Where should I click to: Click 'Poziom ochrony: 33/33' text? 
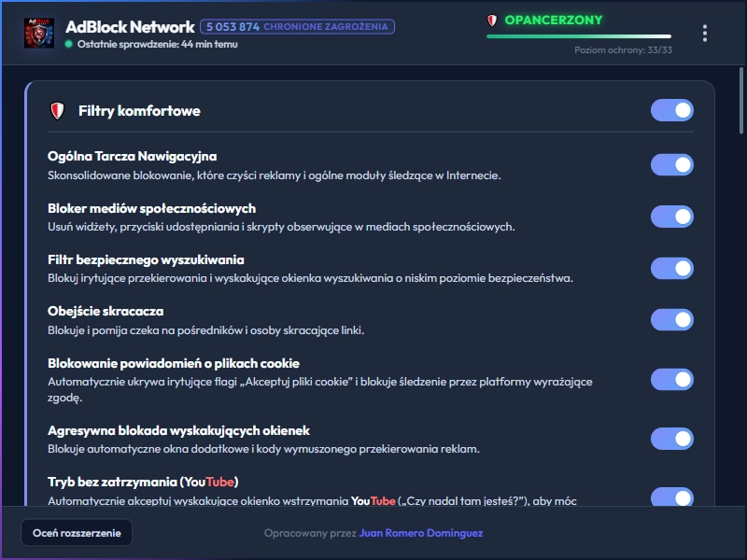pyautogui.click(x=623, y=50)
